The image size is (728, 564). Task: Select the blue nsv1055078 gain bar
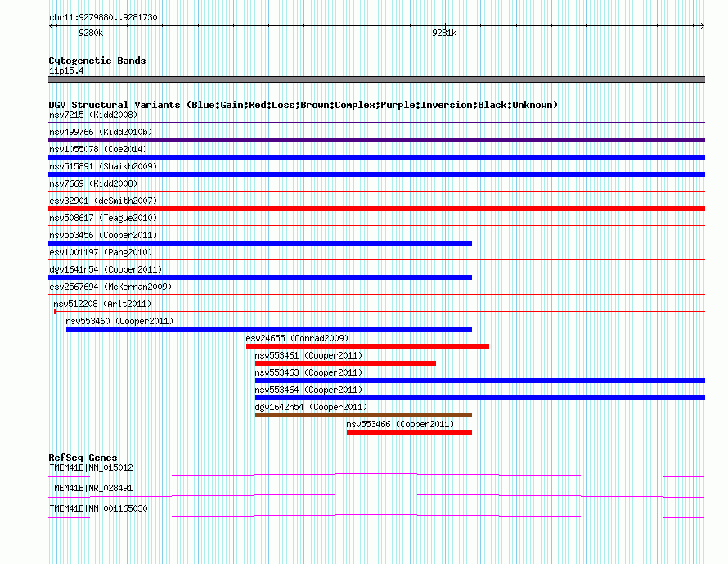click(x=376, y=157)
